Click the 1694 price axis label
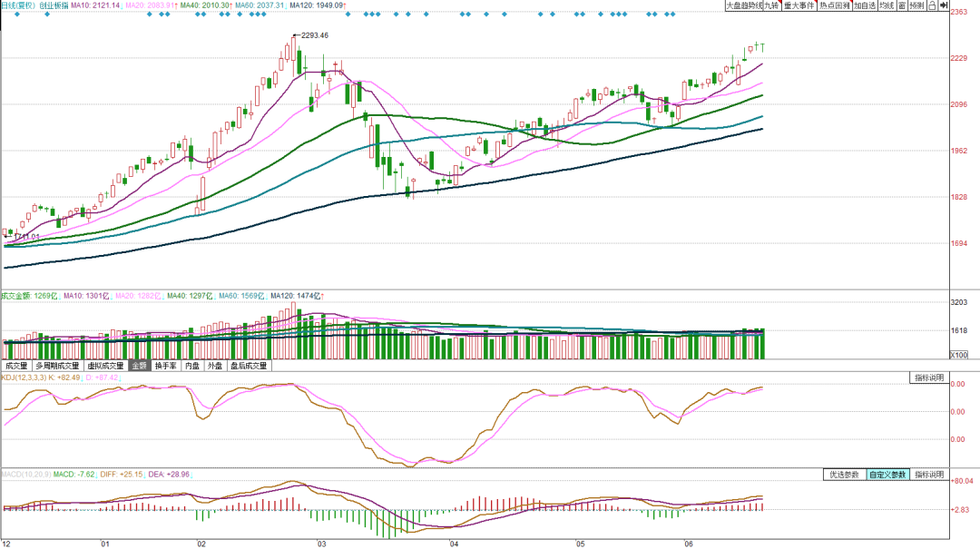Screen dimensions: 980x549 (x=959, y=243)
